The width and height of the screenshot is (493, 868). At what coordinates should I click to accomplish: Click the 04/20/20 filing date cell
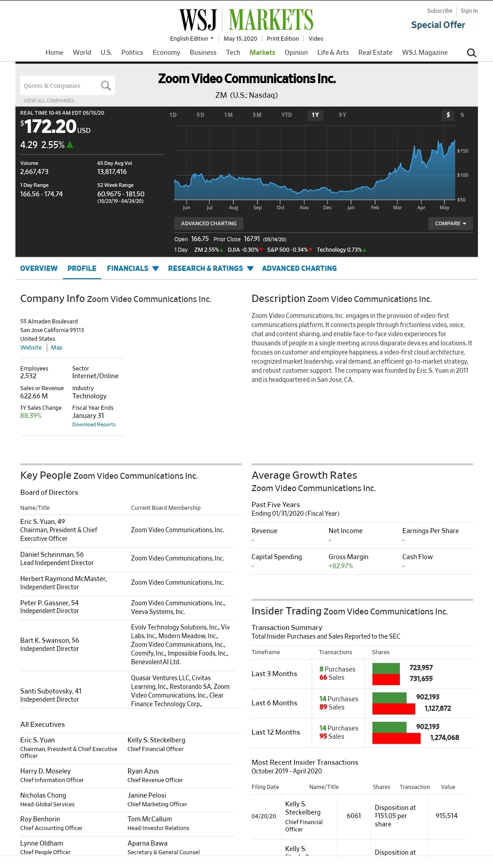[x=264, y=816]
